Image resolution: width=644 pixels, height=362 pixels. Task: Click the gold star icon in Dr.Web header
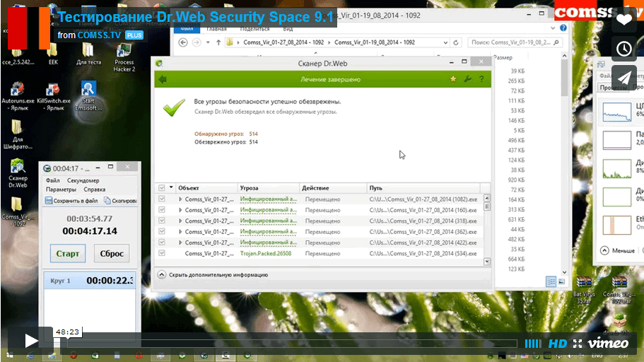[x=453, y=79]
